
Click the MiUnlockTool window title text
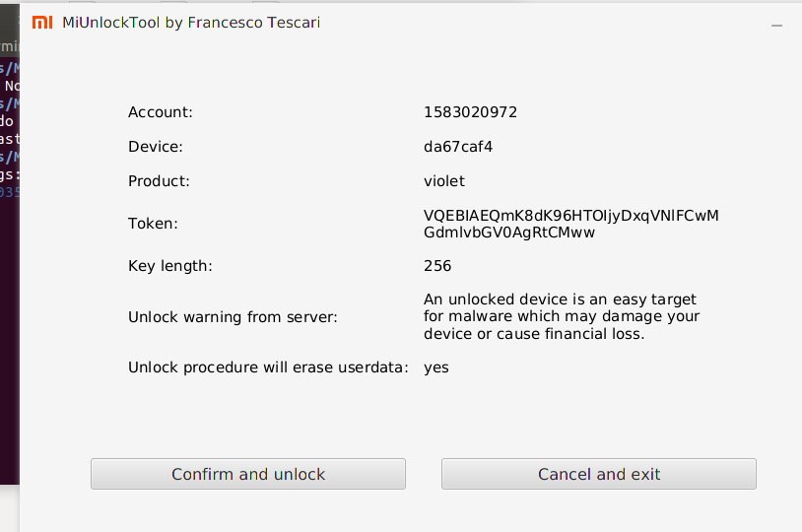click(x=191, y=23)
